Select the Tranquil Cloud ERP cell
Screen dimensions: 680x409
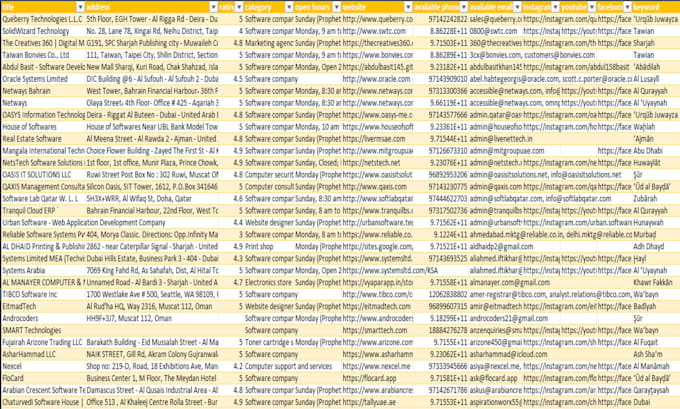(x=42, y=210)
